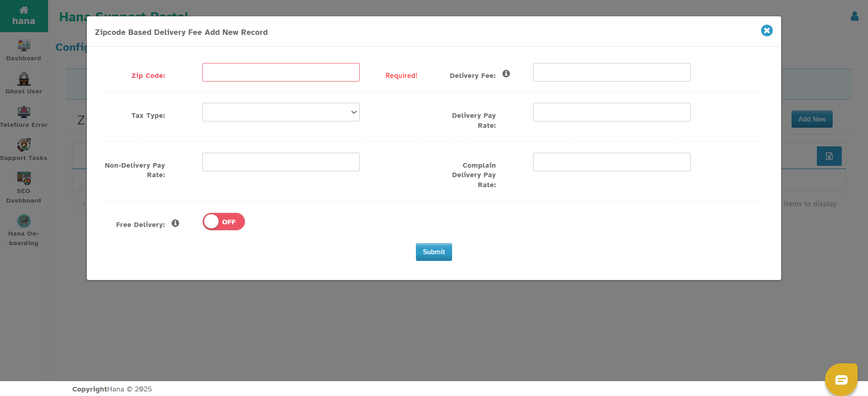Open the user profile icon
Viewport: 868px width, 396px height.
(x=854, y=16)
